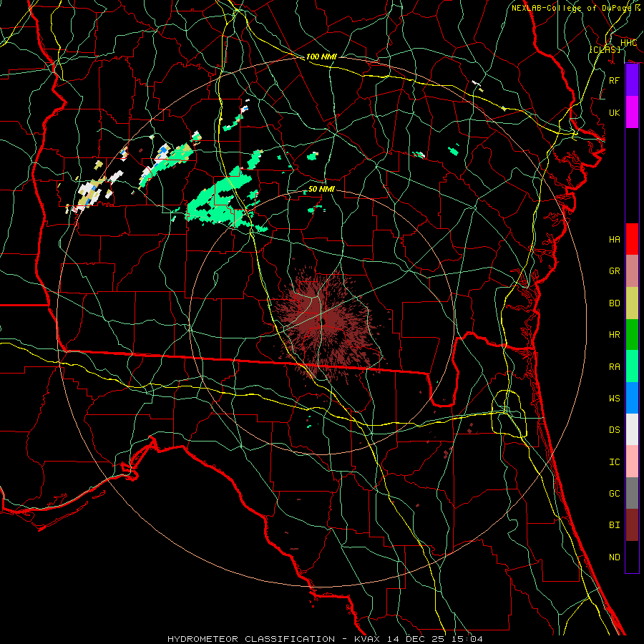Pick the RA light-green legend swatch
Viewport: 644px width, 644px height.
(x=632, y=366)
